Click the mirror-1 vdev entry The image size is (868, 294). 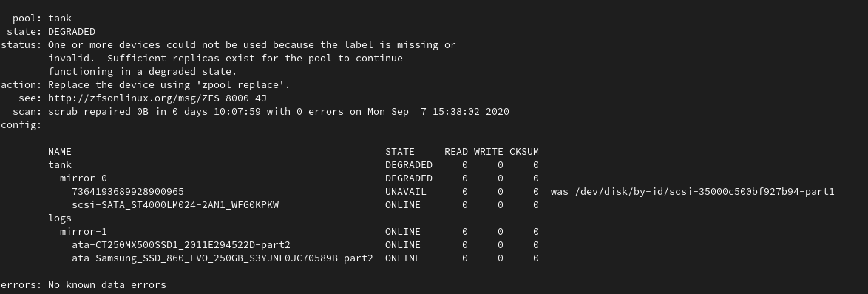[x=83, y=231]
